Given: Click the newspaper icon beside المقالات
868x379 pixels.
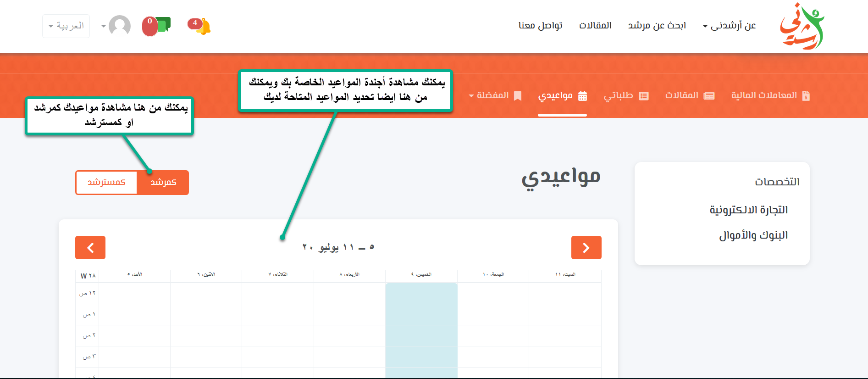Looking at the screenshot, I should pos(709,96).
